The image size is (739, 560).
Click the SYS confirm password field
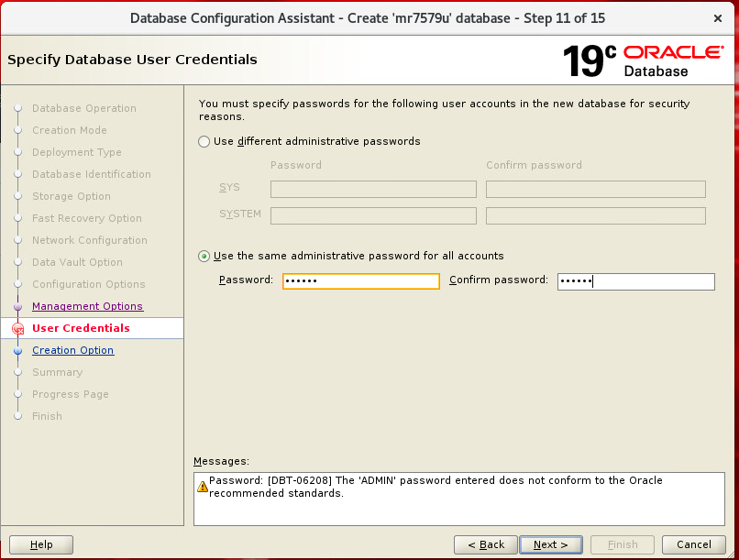596,189
